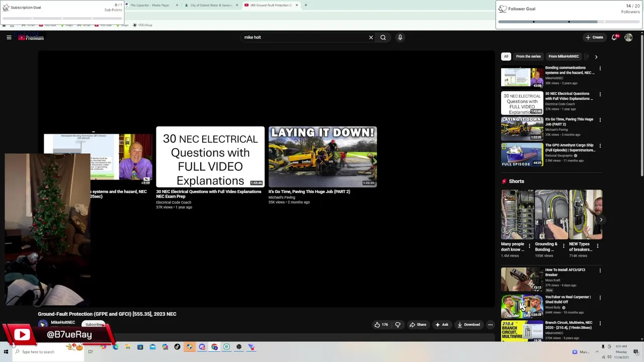The height and width of the screenshot is (362, 644).
Task: Click the taskbar clock showing 6:51 AM
Action: [621, 346]
